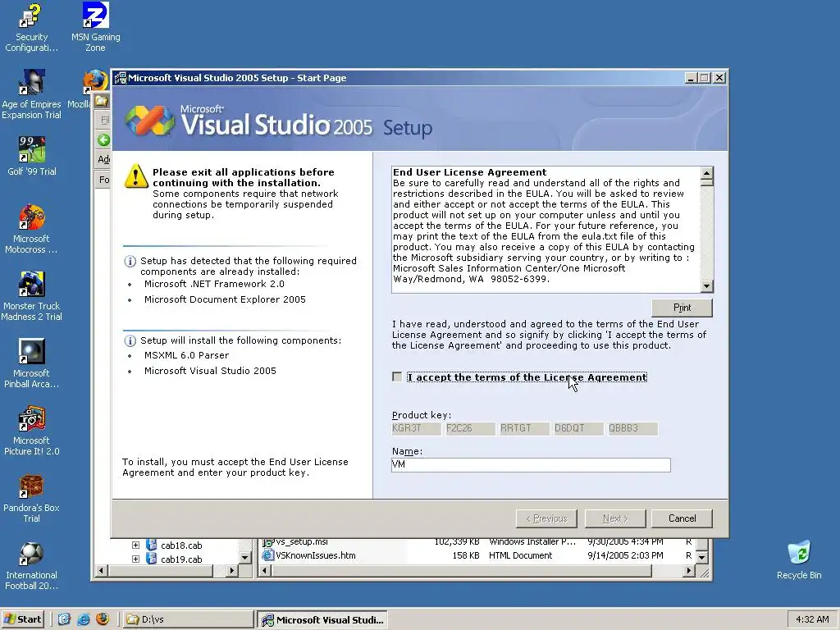Open the Start menu
The height and width of the screenshot is (630, 840).
coord(23,619)
